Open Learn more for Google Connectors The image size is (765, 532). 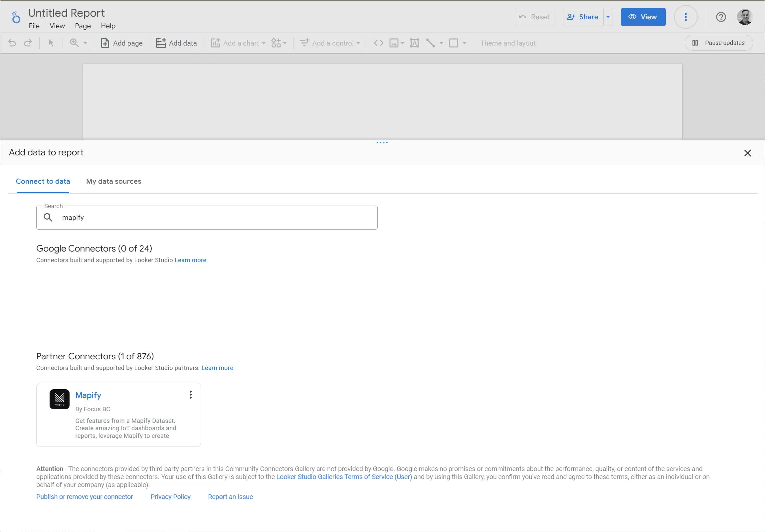(x=190, y=260)
